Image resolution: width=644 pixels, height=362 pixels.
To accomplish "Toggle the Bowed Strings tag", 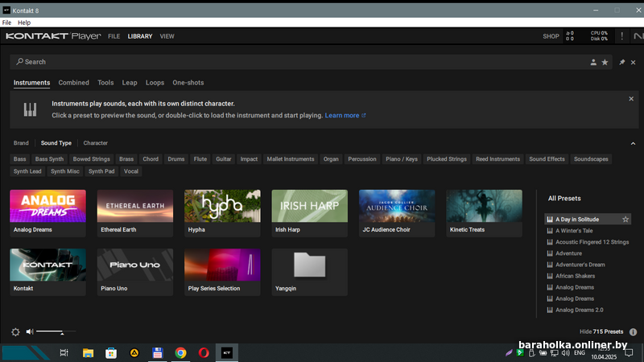I will coord(91,159).
